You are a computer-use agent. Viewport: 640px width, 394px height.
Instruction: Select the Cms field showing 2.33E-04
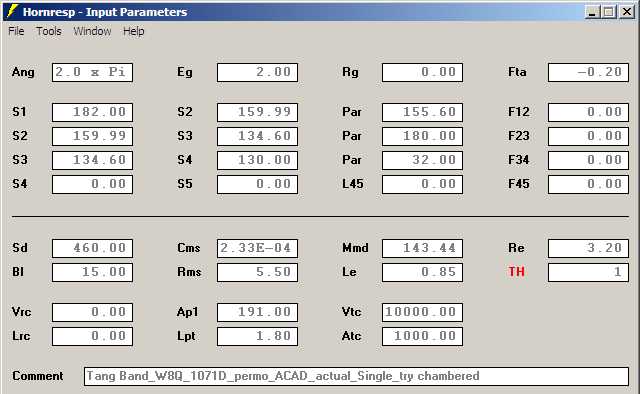pyautogui.click(x=258, y=248)
